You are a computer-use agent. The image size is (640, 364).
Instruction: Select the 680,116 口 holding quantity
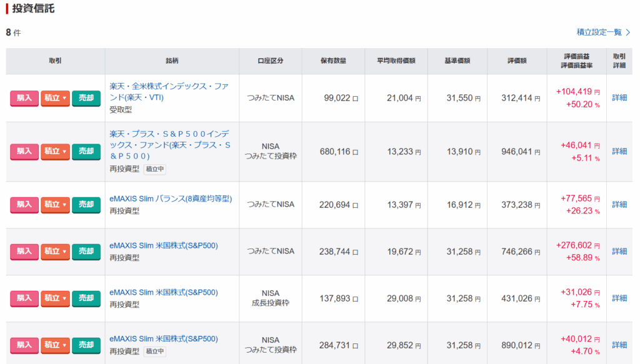339,152
